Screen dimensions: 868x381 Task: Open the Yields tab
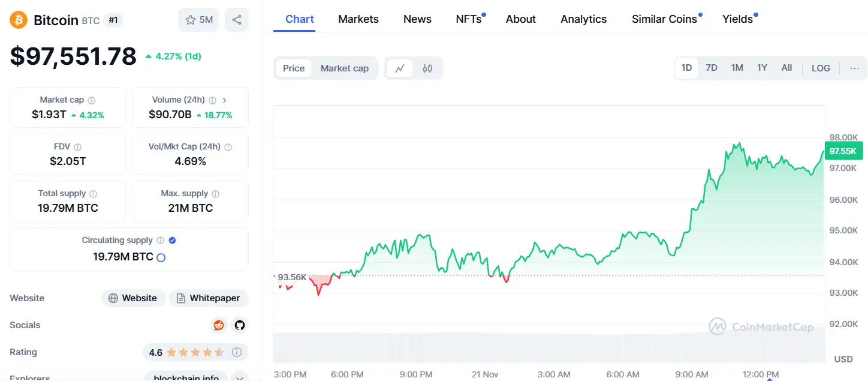(738, 19)
